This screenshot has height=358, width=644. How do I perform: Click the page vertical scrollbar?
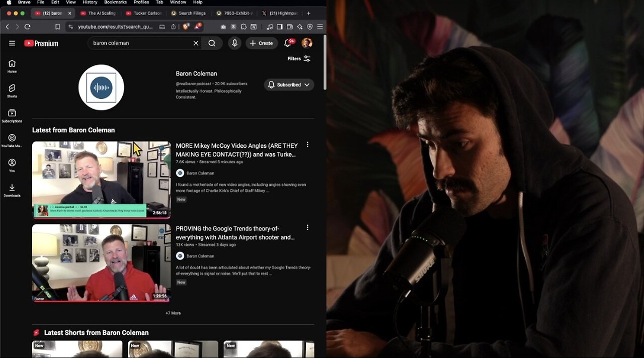pyautogui.click(x=325, y=63)
